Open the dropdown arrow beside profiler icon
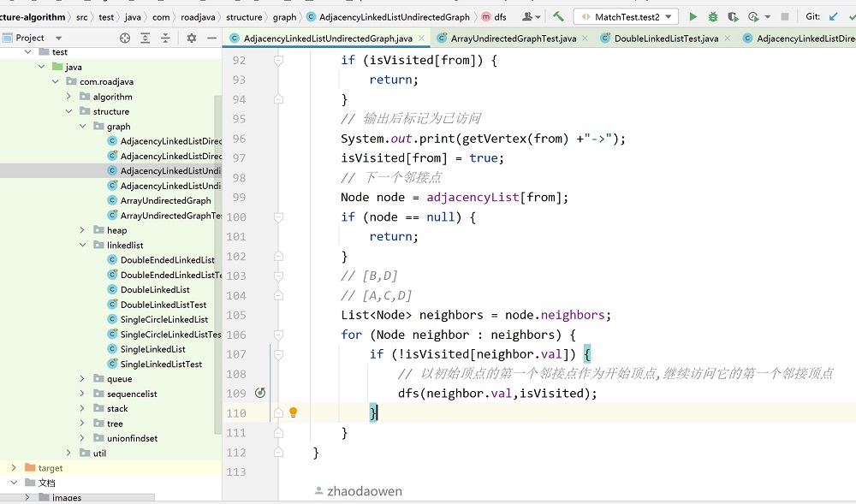Viewport: 856px width, 504px height. point(768,17)
